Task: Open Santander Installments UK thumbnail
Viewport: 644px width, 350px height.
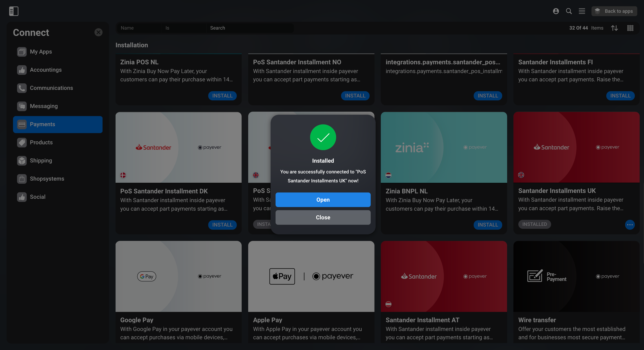Action: [x=576, y=147]
